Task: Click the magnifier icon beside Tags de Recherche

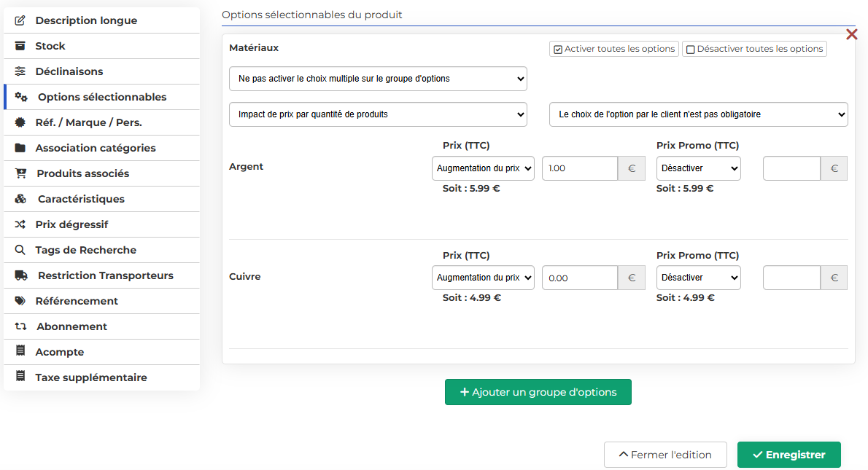Action: [x=20, y=250]
